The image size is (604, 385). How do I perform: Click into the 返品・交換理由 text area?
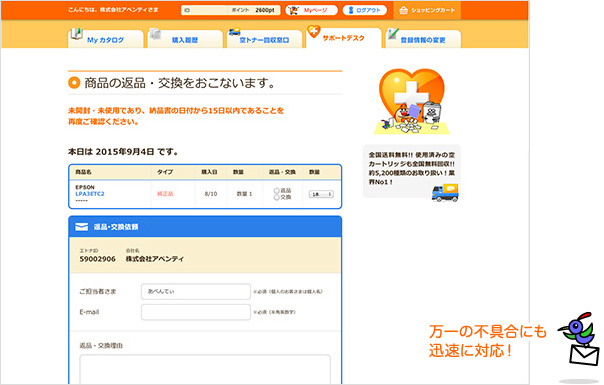[205, 369]
